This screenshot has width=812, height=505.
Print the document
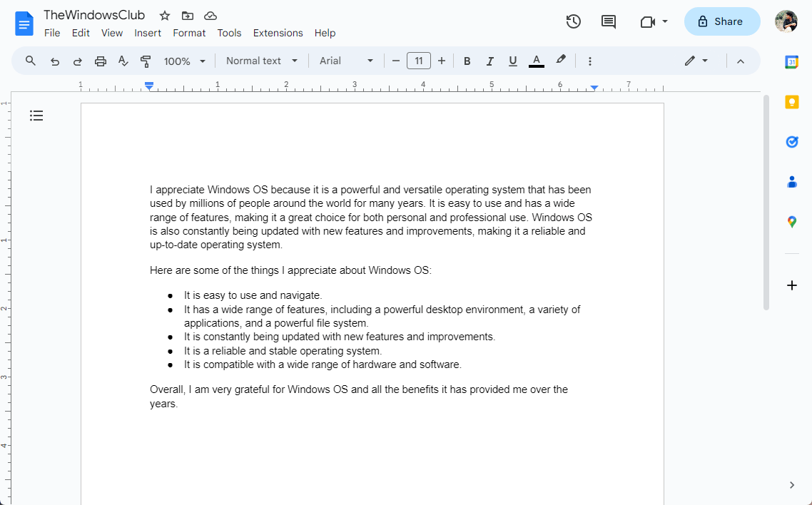pos(101,61)
